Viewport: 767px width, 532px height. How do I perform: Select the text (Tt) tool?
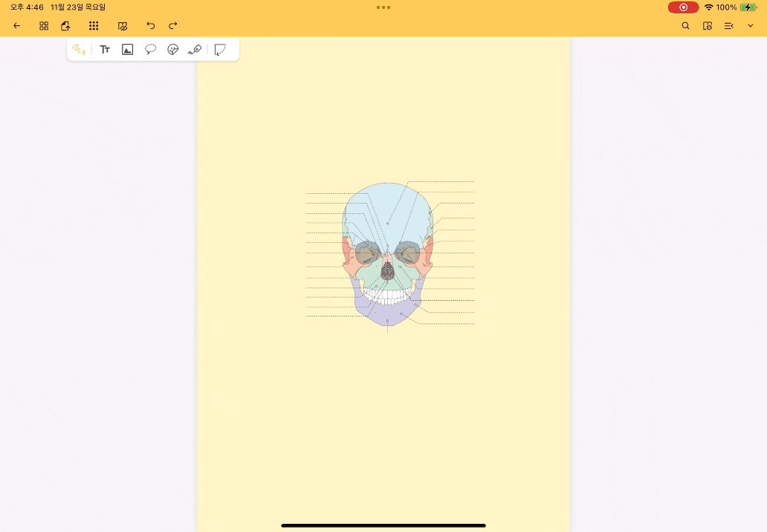point(105,49)
